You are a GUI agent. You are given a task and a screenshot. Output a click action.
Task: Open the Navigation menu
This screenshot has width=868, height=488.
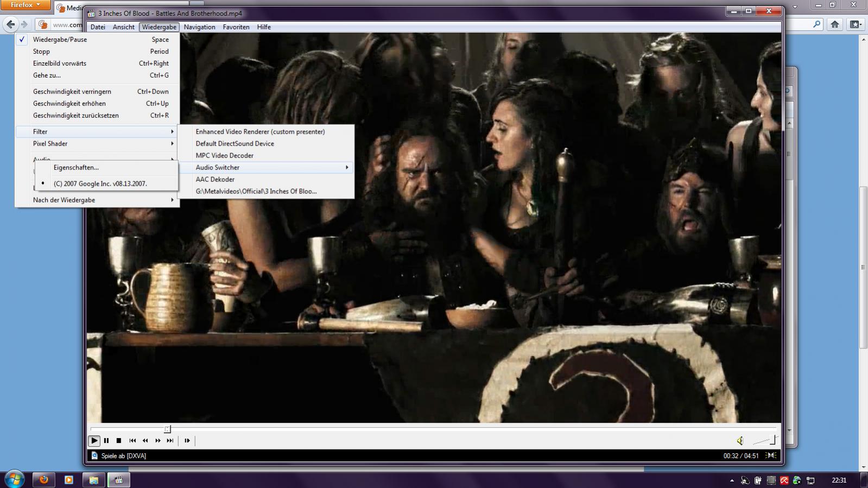199,27
